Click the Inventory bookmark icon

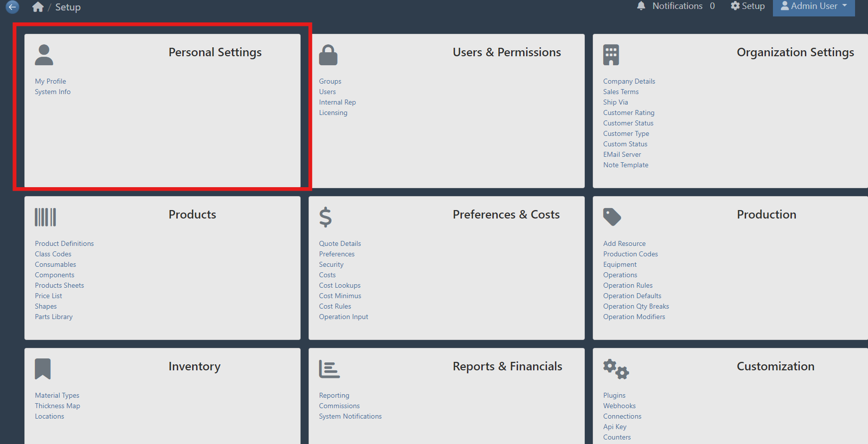(x=43, y=369)
